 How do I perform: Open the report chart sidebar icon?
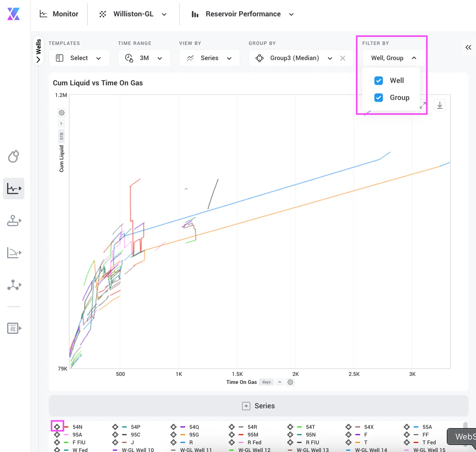point(14,328)
